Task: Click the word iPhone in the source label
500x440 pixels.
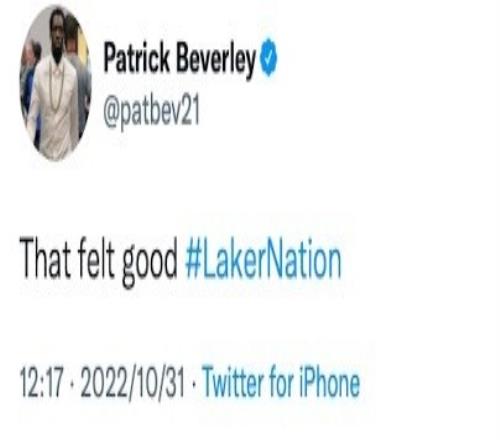Action: click(329, 381)
